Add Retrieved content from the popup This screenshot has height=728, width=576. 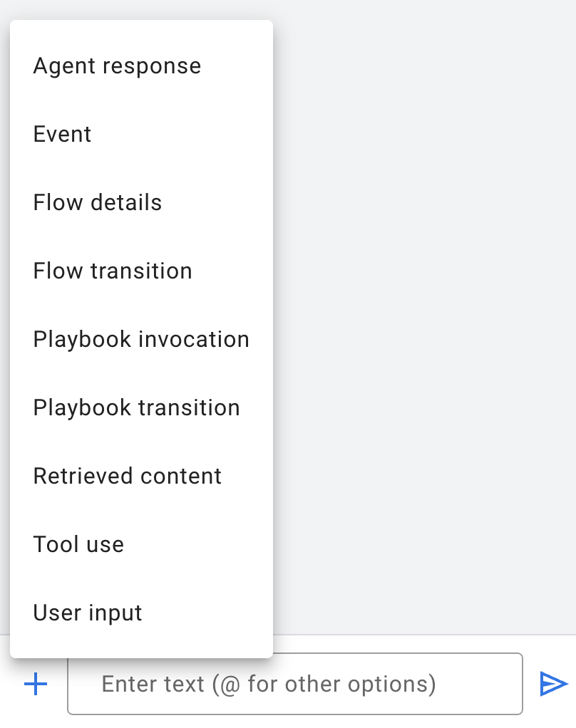point(128,477)
